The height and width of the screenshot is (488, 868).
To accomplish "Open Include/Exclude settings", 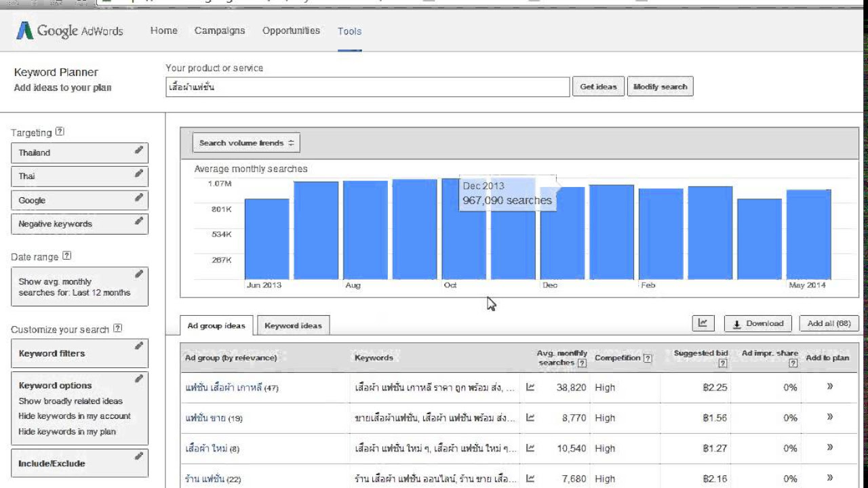I will (x=79, y=464).
